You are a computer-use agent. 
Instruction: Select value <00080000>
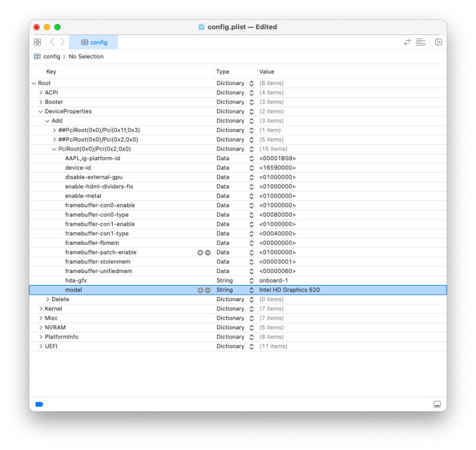pyautogui.click(x=278, y=215)
